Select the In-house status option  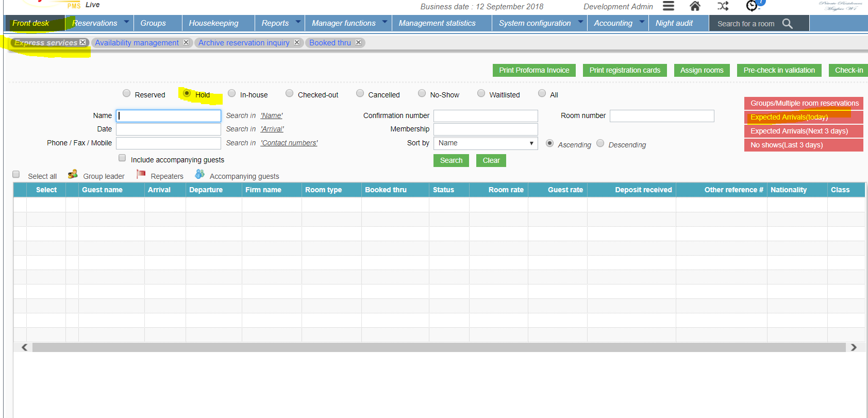232,93
